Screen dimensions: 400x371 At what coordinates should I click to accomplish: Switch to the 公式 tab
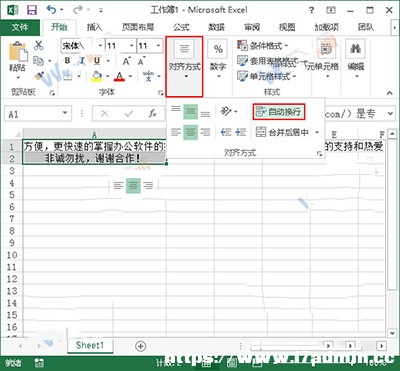(x=181, y=27)
